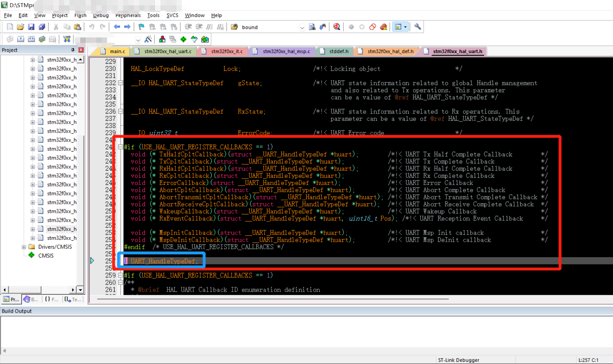Open Manage Run-Time Environment with the green diamond icon
Viewport: 613px width, 364px height.
point(183,39)
